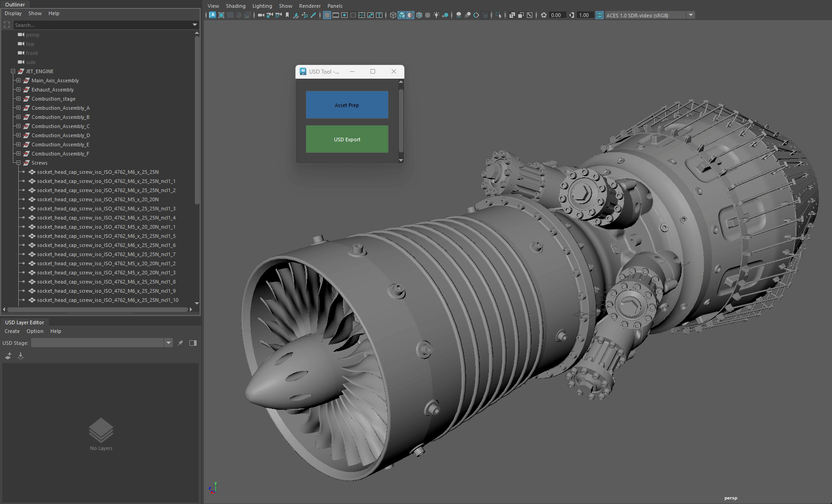Image resolution: width=832 pixels, height=504 pixels.
Task: Toggle the viewport grid display
Action: pos(327,15)
